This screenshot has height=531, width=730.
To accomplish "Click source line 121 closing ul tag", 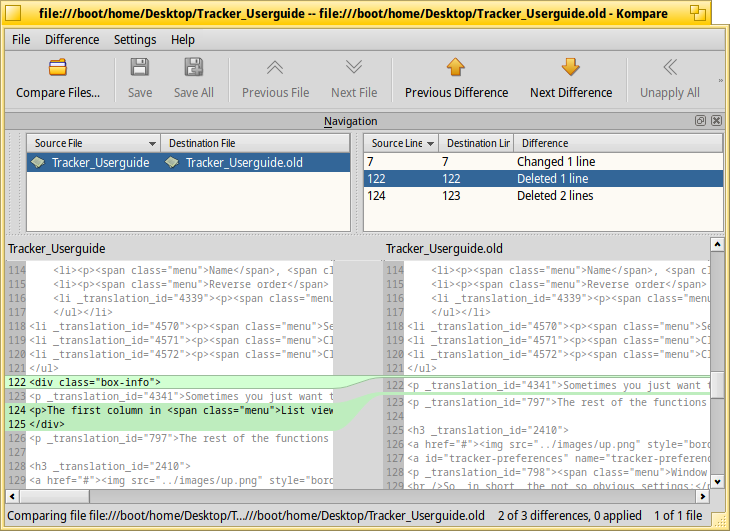I will (169, 368).
